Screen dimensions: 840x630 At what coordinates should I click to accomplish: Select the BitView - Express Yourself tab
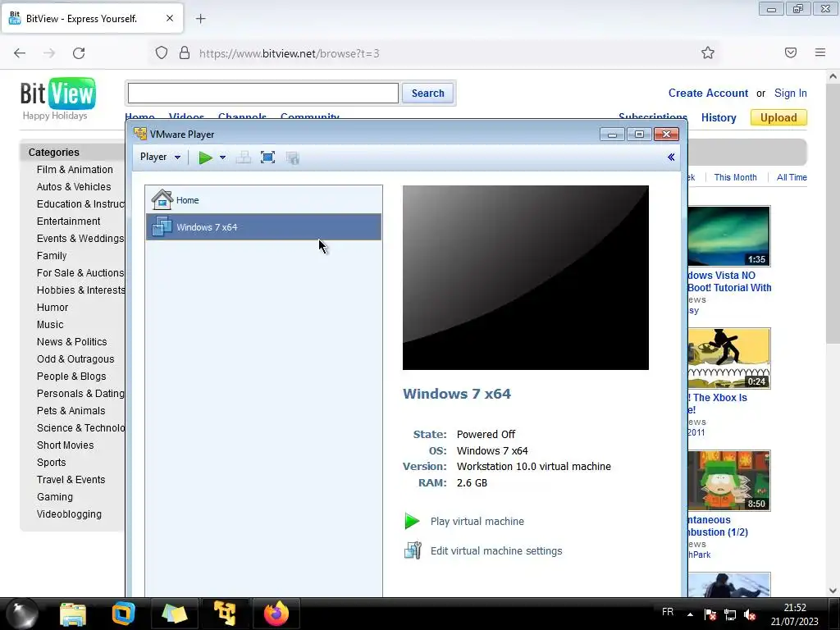tap(92, 18)
